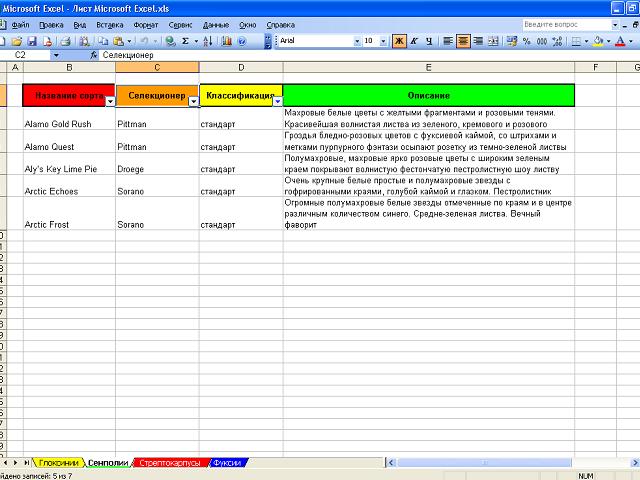Click the Print icon in the toolbar
Screen dimensions: 640x480
pos(65,41)
